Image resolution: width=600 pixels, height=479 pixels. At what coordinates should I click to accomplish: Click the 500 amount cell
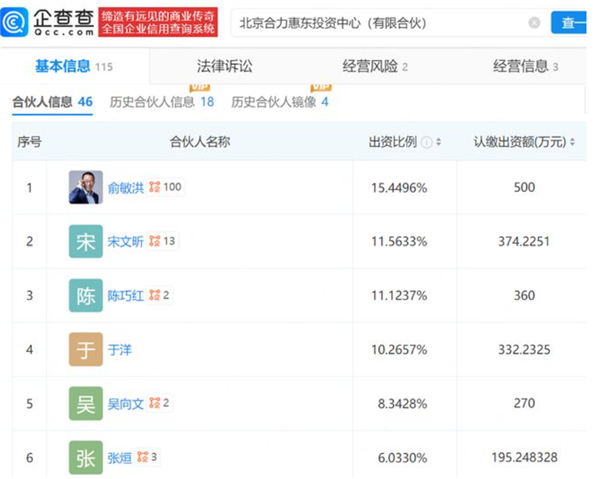(524, 187)
